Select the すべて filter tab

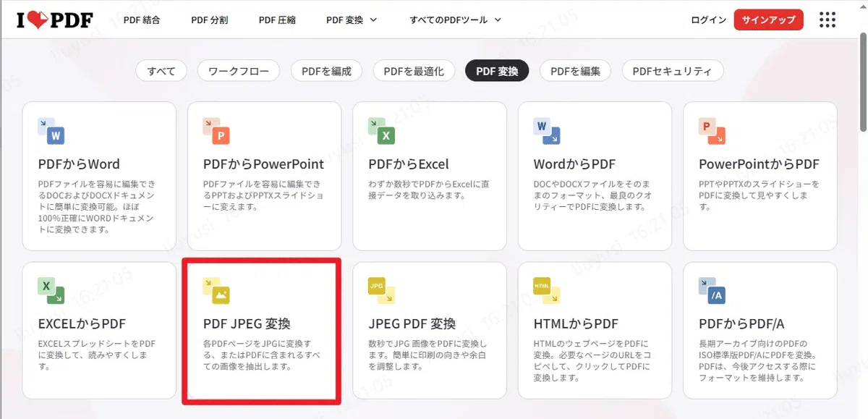(161, 71)
